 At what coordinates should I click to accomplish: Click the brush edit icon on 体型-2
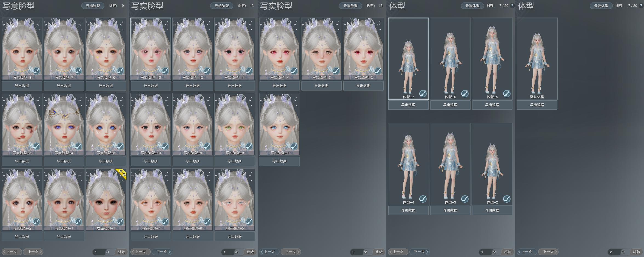coord(507,199)
